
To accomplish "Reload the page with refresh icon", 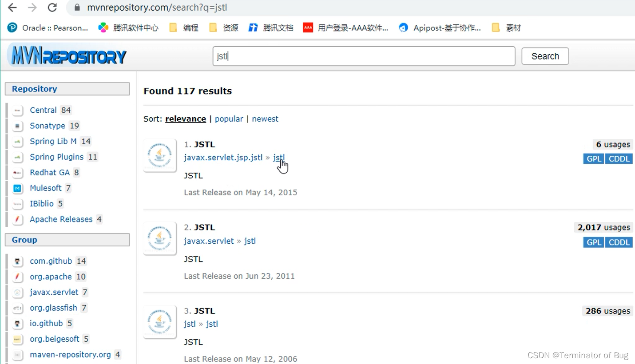I will [52, 8].
